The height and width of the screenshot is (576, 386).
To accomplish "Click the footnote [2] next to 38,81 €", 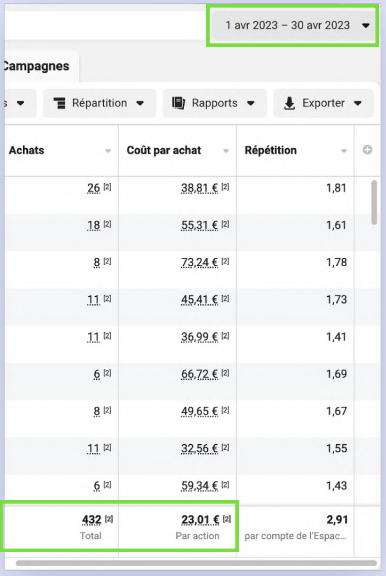I will point(226,187).
